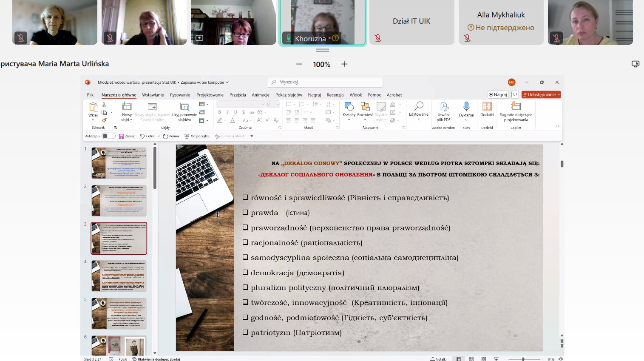Open the Kształty shapes gallery
Screen dimensions: 644x361
tap(349, 107)
